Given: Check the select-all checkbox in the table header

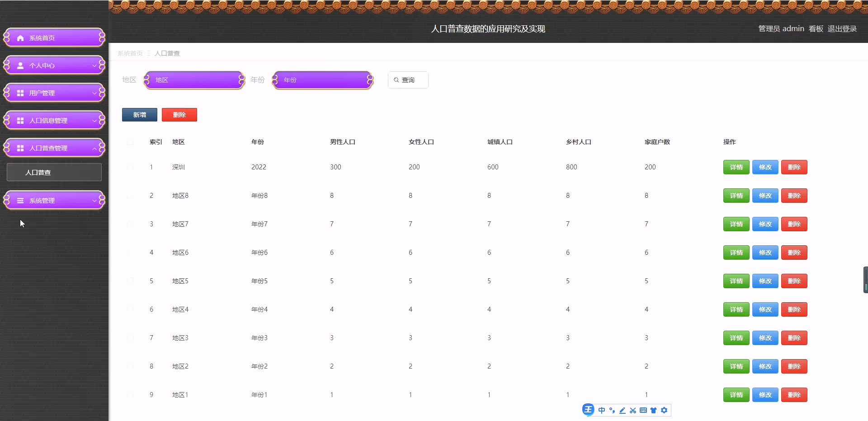Looking at the screenshot, I should point(131,142).
